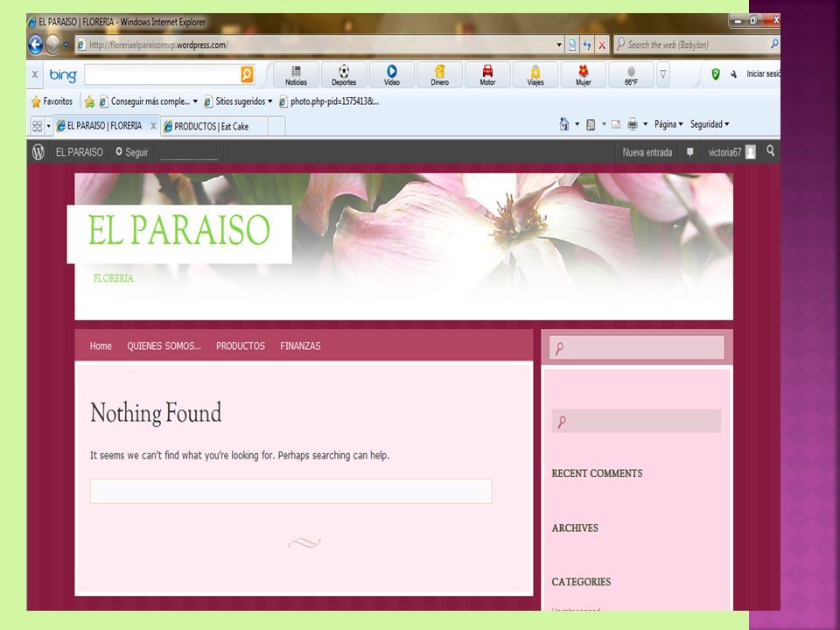This screenshot has height=630, width=840.
Task: Click the Print icon
Action: tap(633, 124)
